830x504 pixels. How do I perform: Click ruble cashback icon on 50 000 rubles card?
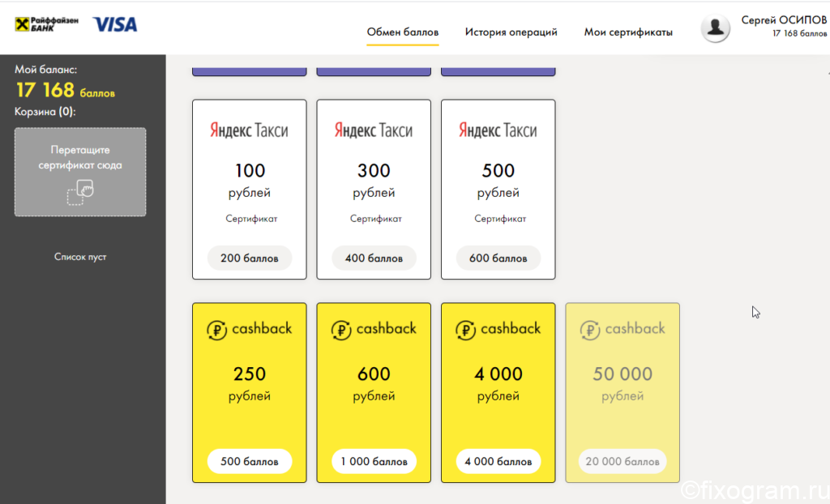[x=590, y=330]
